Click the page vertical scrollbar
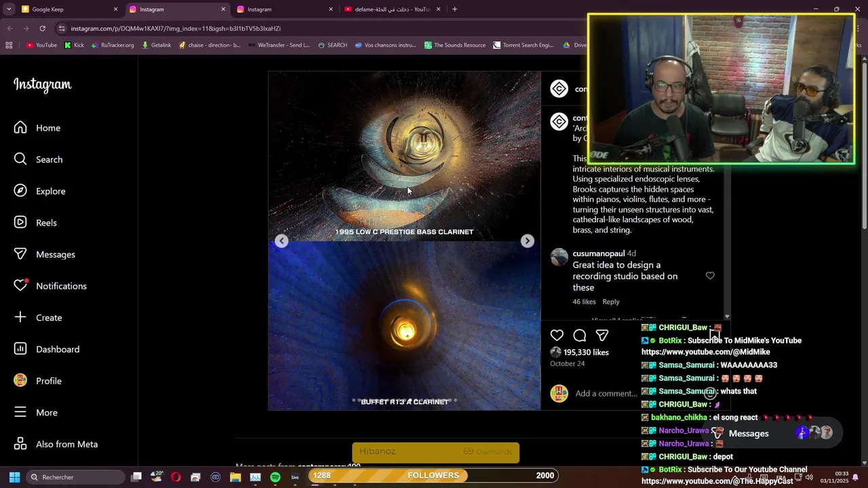Image resolution: width=868 pixels, height=488 pixels. pos(864,146)
